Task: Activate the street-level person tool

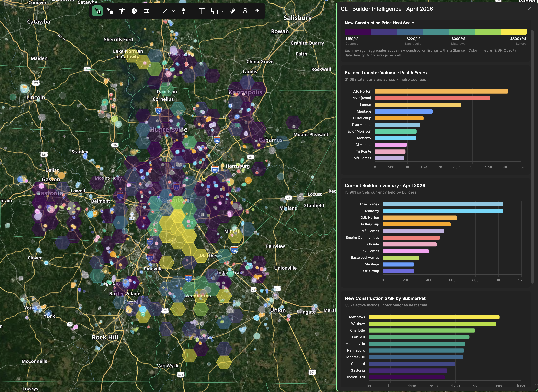Action: pos(122,11)
